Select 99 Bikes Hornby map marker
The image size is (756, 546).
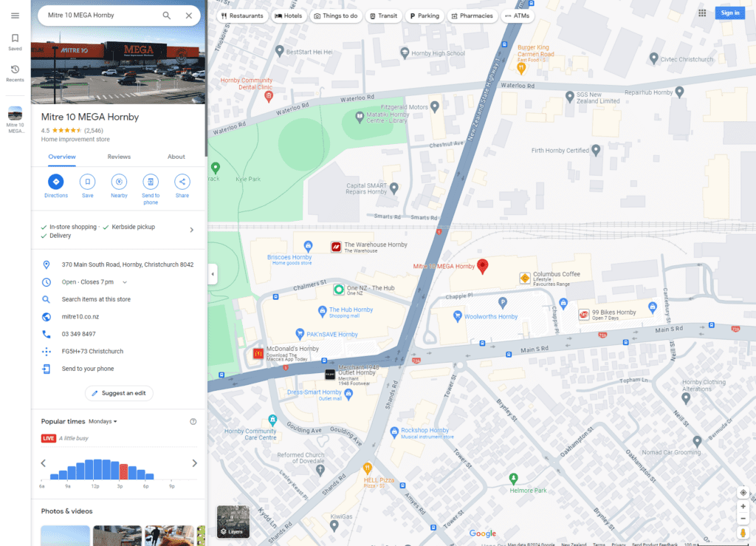(x=583, y=315)
